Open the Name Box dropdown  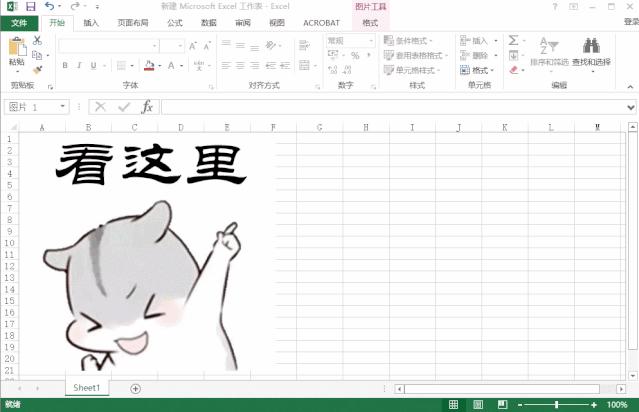[62, 107]
